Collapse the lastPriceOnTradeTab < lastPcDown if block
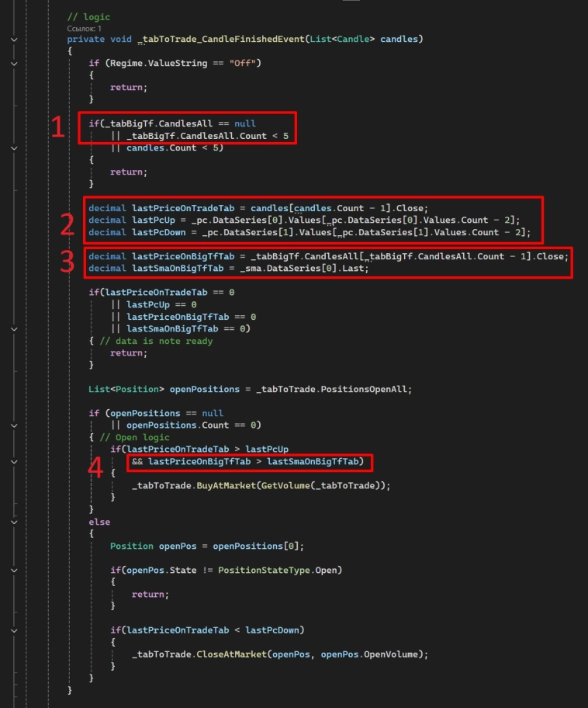The image size is (588, 708). click(14, 631)
